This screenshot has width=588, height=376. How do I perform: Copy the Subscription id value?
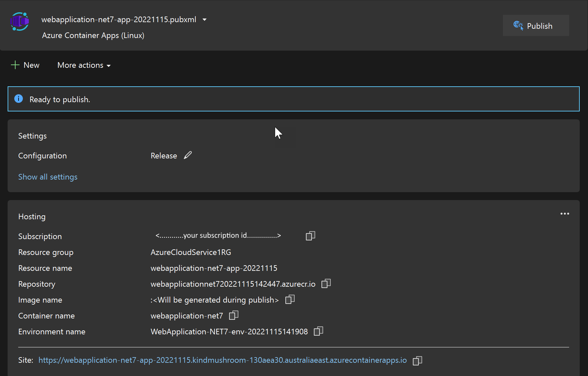pyautogui.click(x=310, y=236)
